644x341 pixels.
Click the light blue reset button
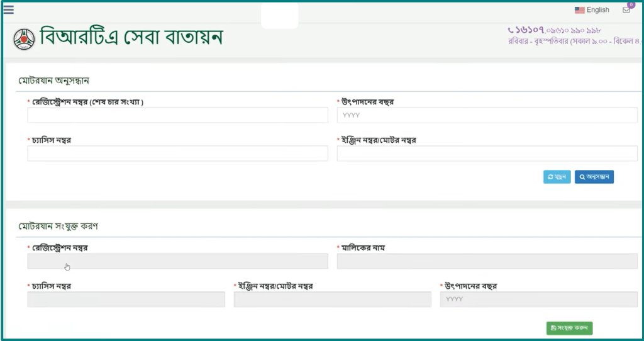[x=557, y=177]
